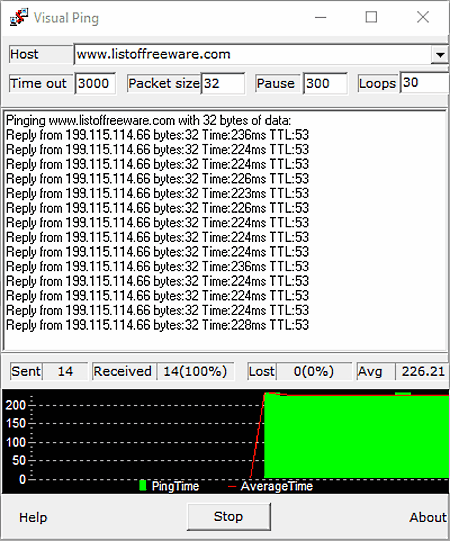Image resolution: width=450 pixels, height=541 pixels.
Task: Click the Received value 14(100%)
Action: pyautogui.click(x=195, y=371)
